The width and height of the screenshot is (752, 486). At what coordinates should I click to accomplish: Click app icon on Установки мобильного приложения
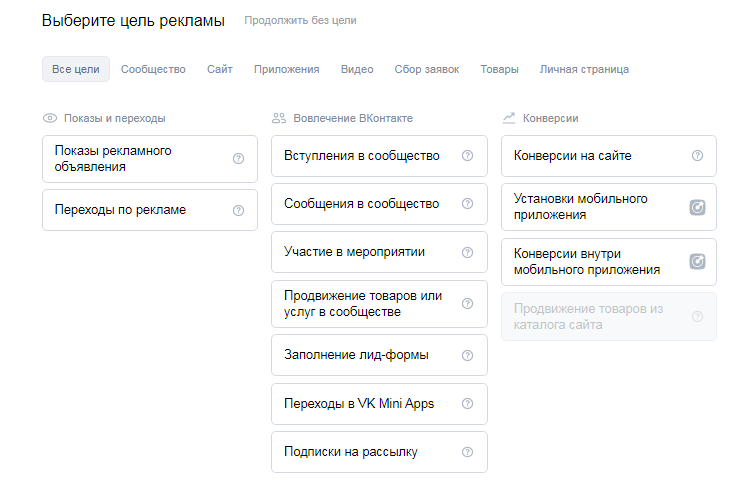(697, 207)
